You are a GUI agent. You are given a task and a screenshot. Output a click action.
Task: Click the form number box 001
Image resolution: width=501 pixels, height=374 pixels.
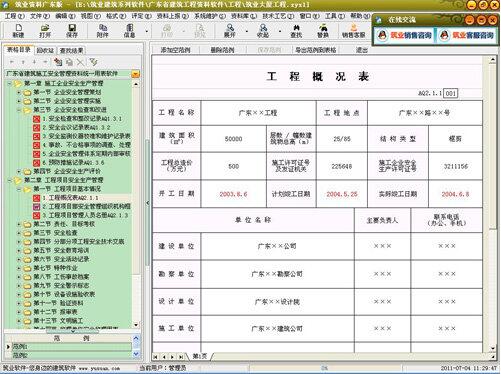tap(451, 93)
